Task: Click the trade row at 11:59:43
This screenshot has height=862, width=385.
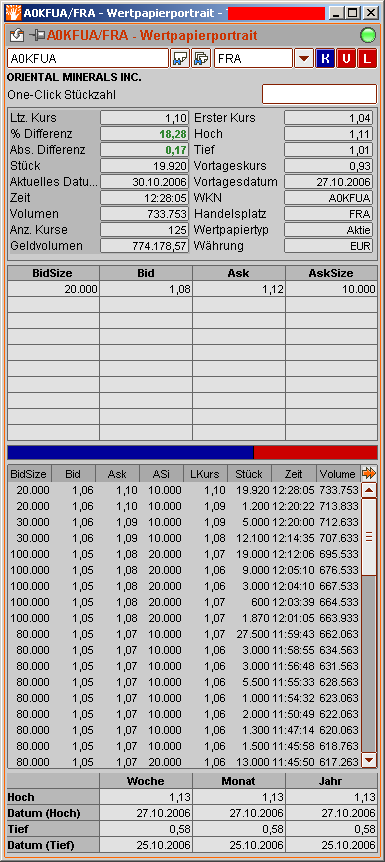Action: coord(184,634)
